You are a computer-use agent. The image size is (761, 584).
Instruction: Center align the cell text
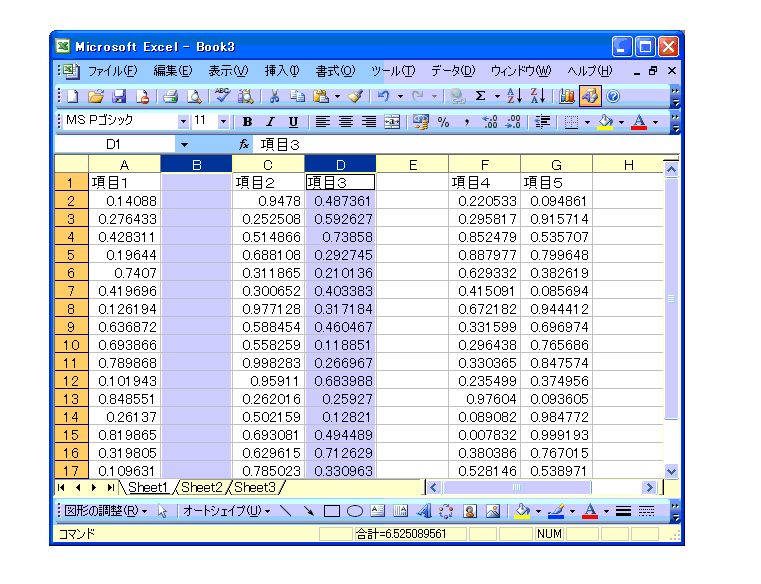346,122
